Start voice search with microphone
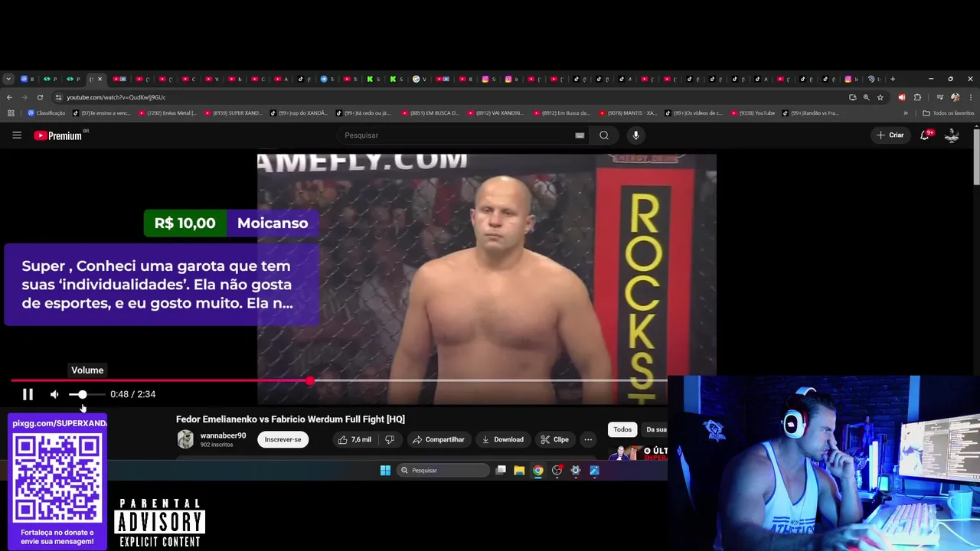 click(635, 135)
